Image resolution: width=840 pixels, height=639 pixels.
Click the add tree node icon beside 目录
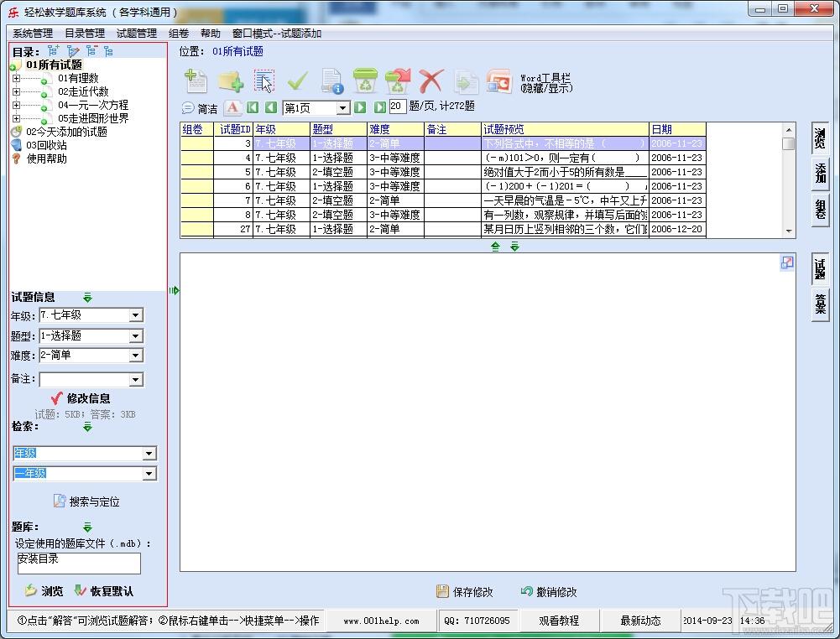[53, 51]
